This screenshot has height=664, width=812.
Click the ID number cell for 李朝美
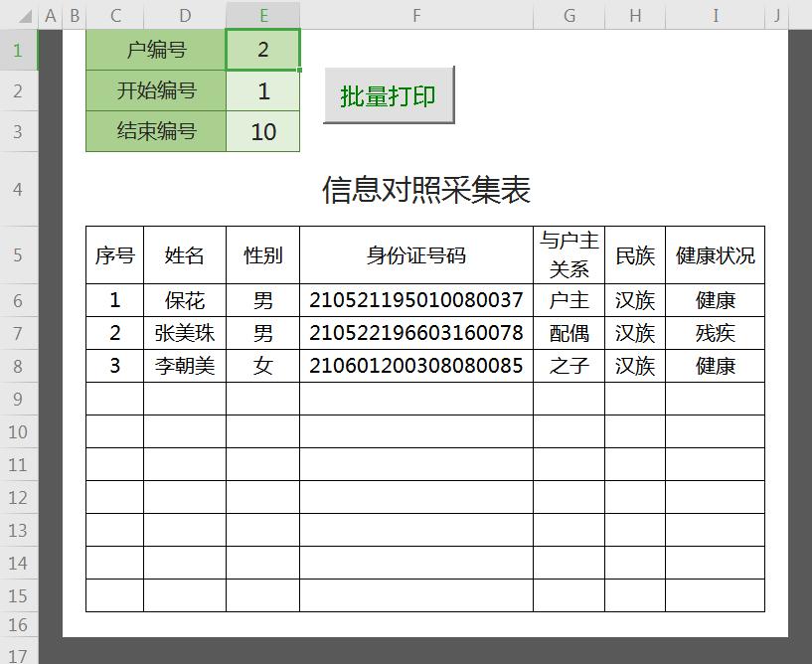(416, 366)
